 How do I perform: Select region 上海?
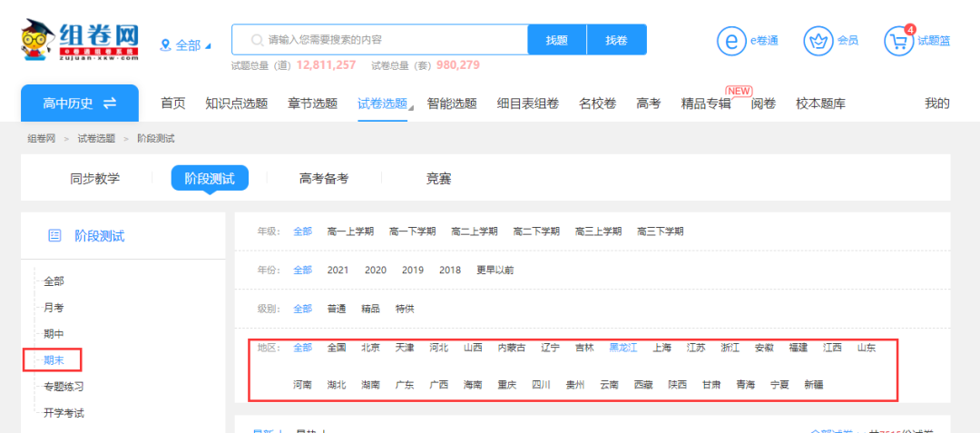tap(661, 348)
